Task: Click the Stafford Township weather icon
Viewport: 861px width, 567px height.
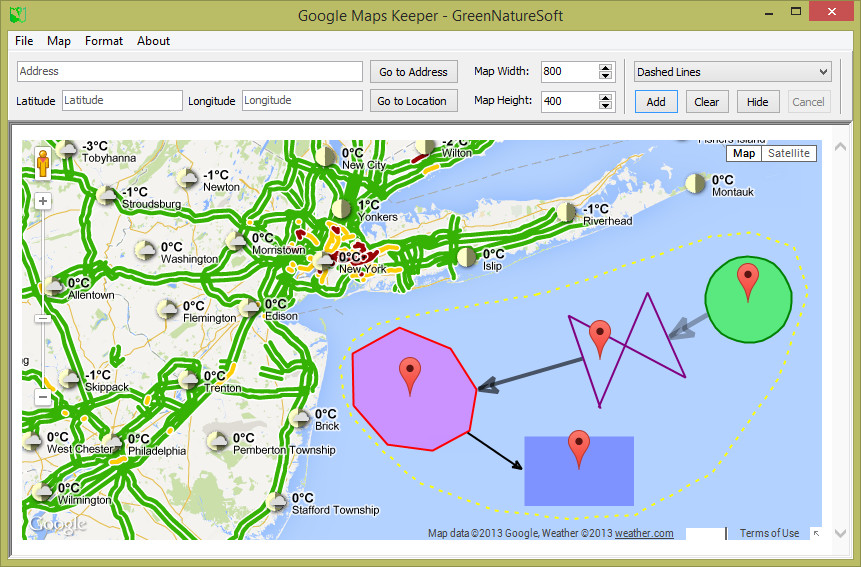Action: click(x=276, y=501)
